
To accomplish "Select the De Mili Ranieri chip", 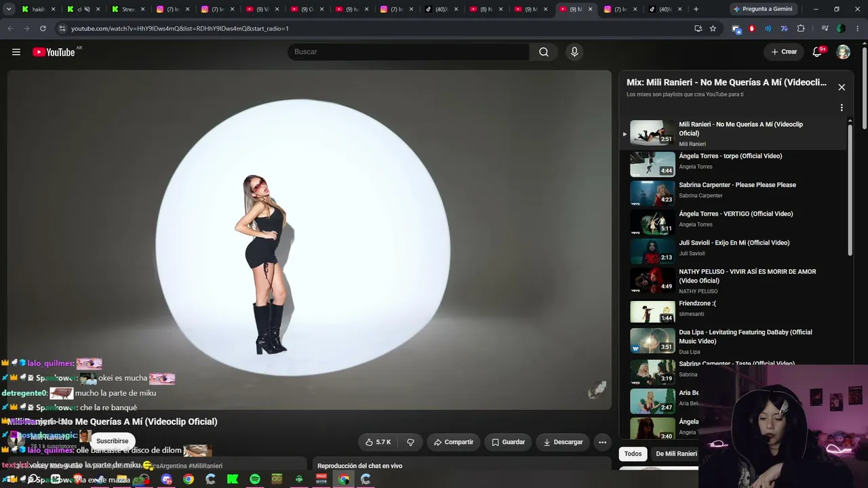I will click(676, 454).
